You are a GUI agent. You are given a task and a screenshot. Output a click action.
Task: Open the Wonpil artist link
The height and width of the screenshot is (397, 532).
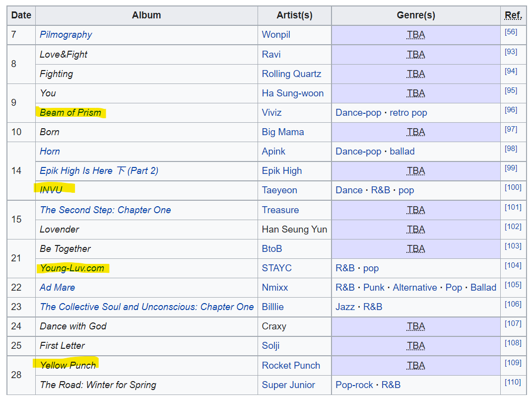(276, 35)
